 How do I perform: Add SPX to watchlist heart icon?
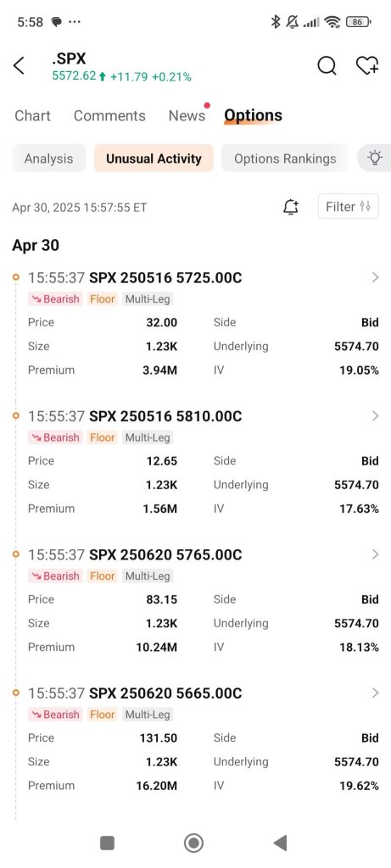coord(367,66)
